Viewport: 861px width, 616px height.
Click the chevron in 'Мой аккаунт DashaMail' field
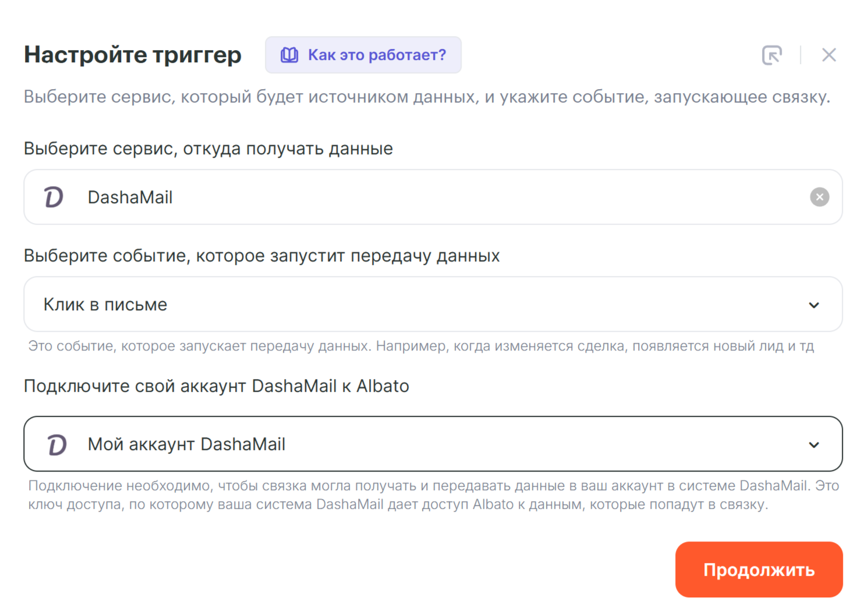tap(814, 445)
